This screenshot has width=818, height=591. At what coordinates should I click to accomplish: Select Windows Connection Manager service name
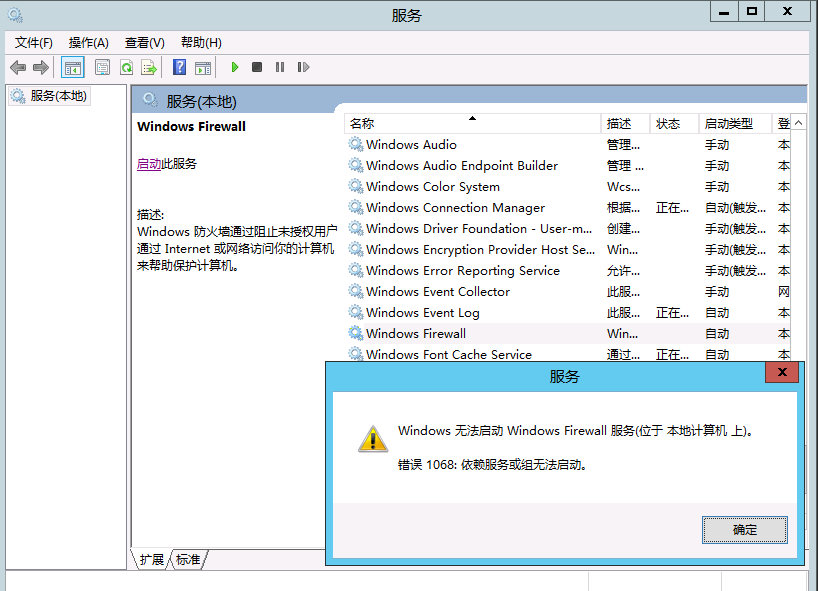click(455, 208)
